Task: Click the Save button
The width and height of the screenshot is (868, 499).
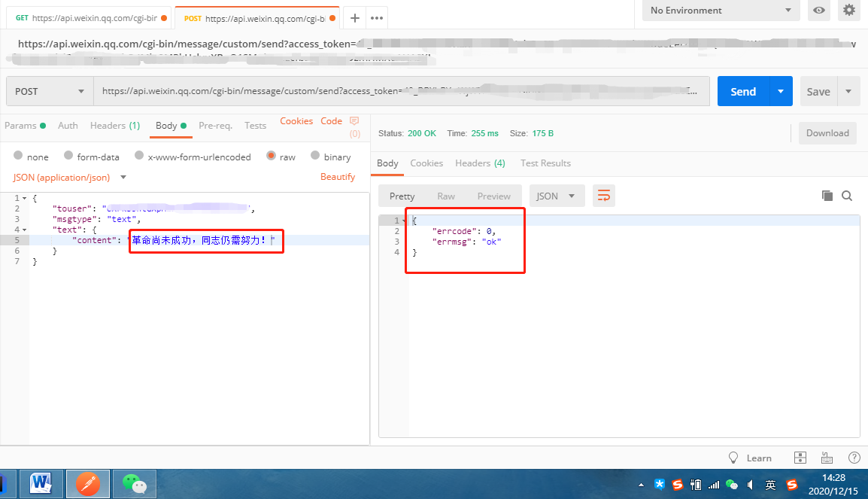Action: coord(818,91)
